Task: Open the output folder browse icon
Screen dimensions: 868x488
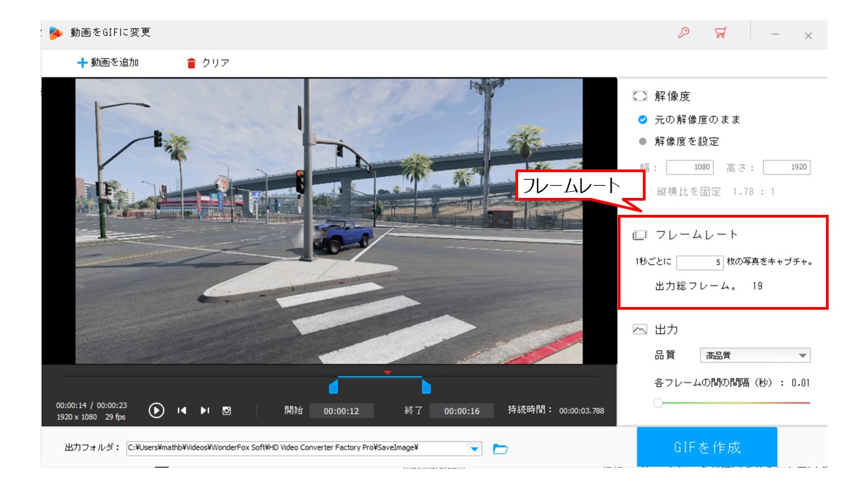Action: coord(500,449)
